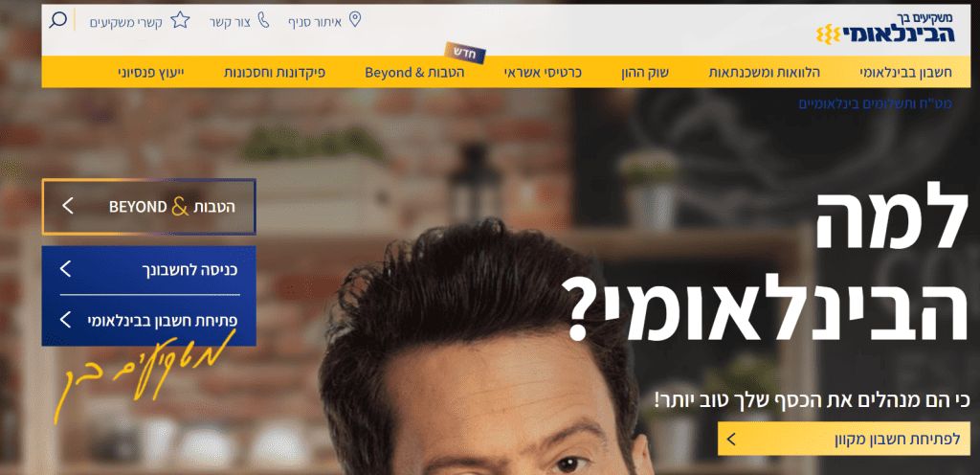The width and height of the screenshot is (980, 475).
Task: Follow the מט"ח ותשלומים בינלאומיים link
Action: [875, 103]
